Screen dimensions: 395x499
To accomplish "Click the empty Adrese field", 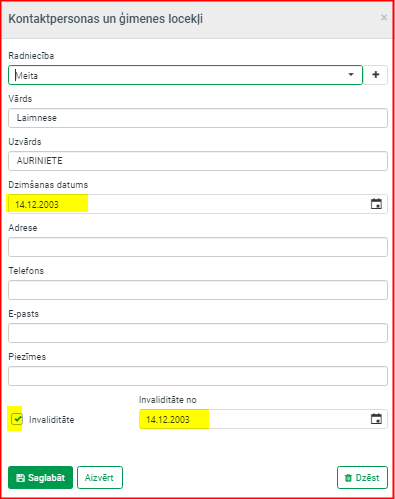I will click(x=198, y=247).
